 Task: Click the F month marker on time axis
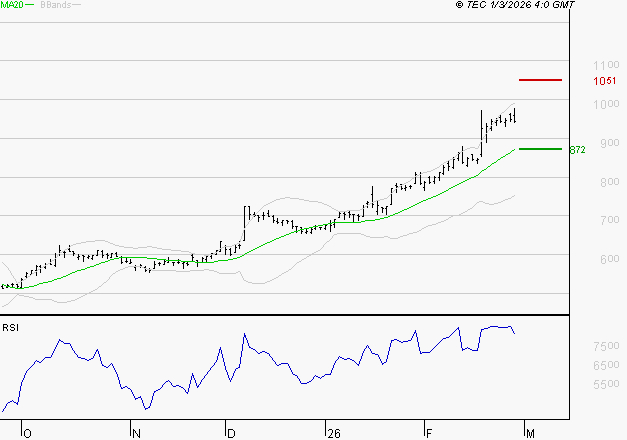429,434
